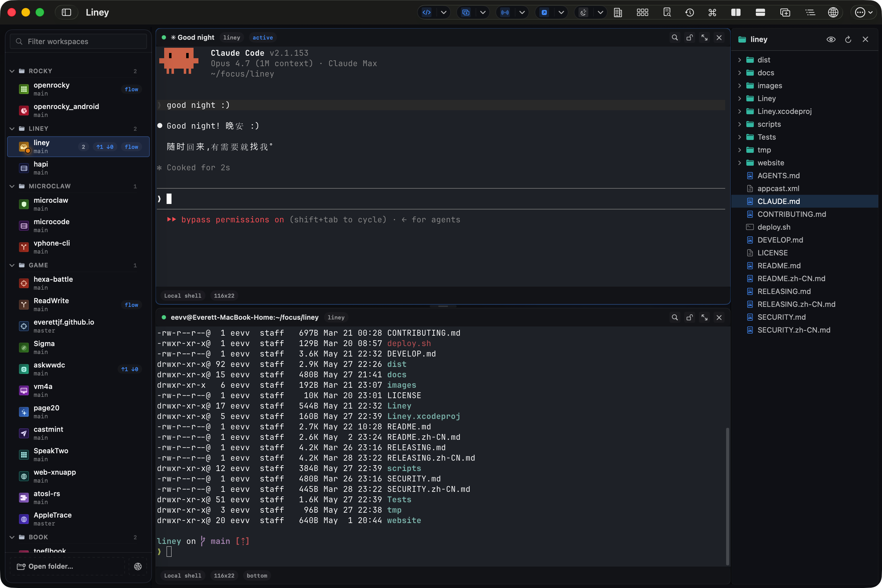
Task: Search in the eevv shell pane
Action: point(675,318)
